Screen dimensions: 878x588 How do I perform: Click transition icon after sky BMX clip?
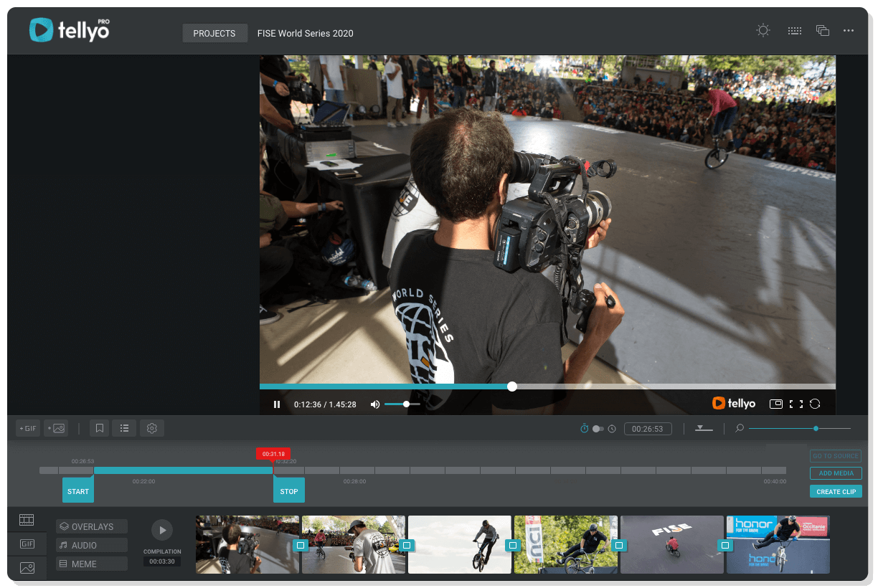pyautogui.click(x=513, y=545)
